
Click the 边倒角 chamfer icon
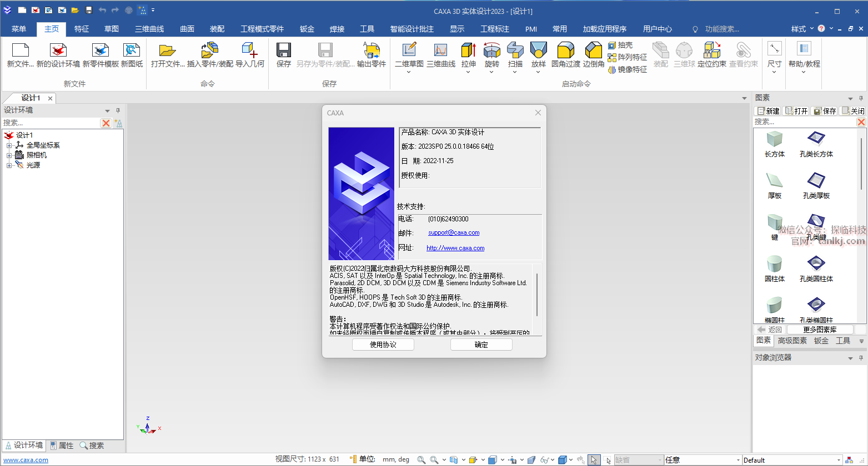[x=593, y=51]
